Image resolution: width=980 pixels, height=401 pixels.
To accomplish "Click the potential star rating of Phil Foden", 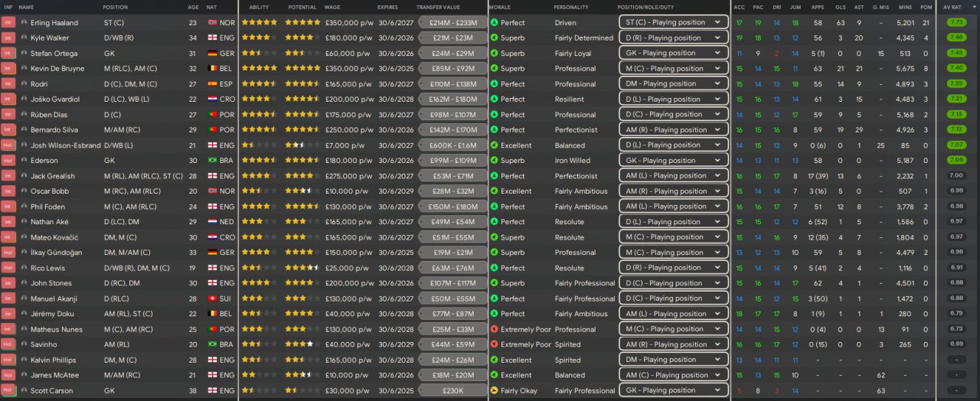I will click(x=302, y=206).
